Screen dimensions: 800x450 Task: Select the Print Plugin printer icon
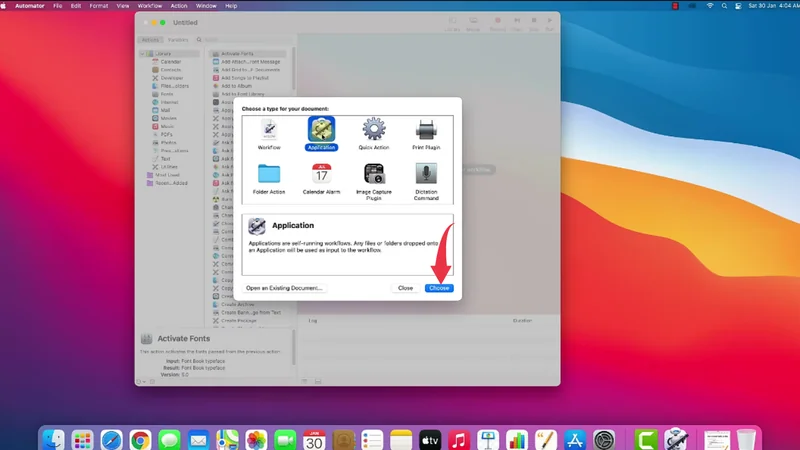[426, 130]
